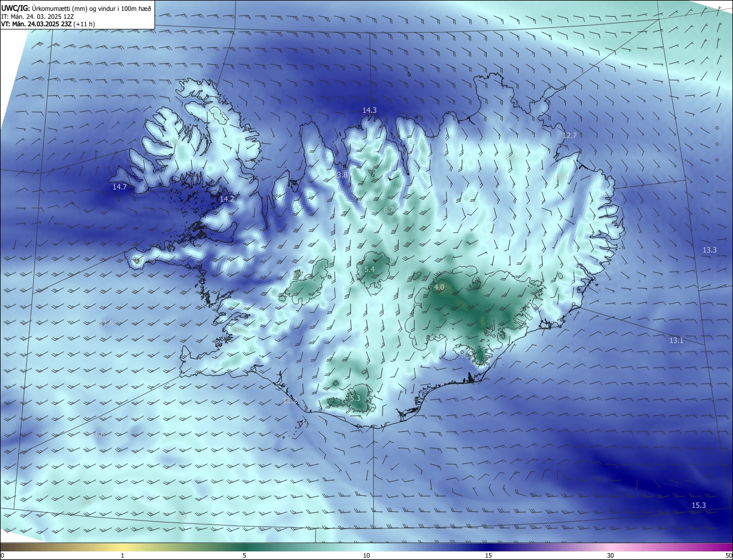Viewport: 733px width, 560px height.
Task: Click the 5.3 value on Mýrdalsjökull glacier
Action: pyautogui.click(x=354, y=398)
